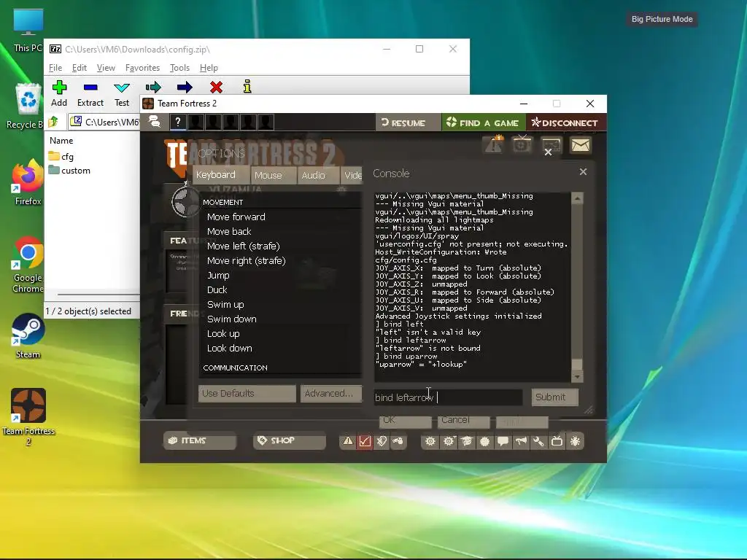Click the Resume button
The width and height of the screenshot is (747, 560).
[x=407, y=122]
